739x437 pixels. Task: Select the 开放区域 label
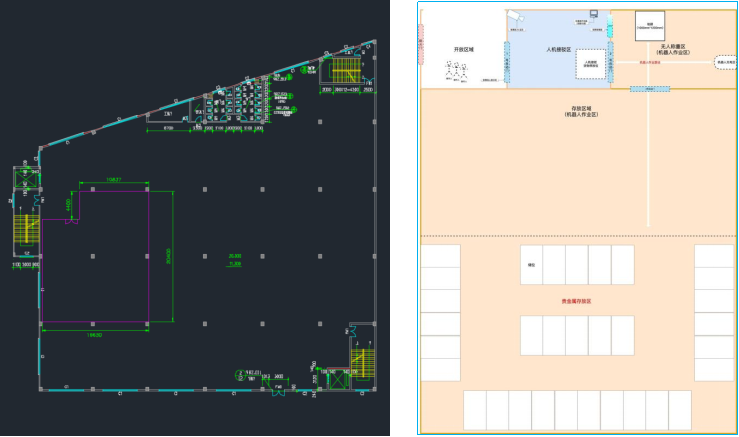463,48
